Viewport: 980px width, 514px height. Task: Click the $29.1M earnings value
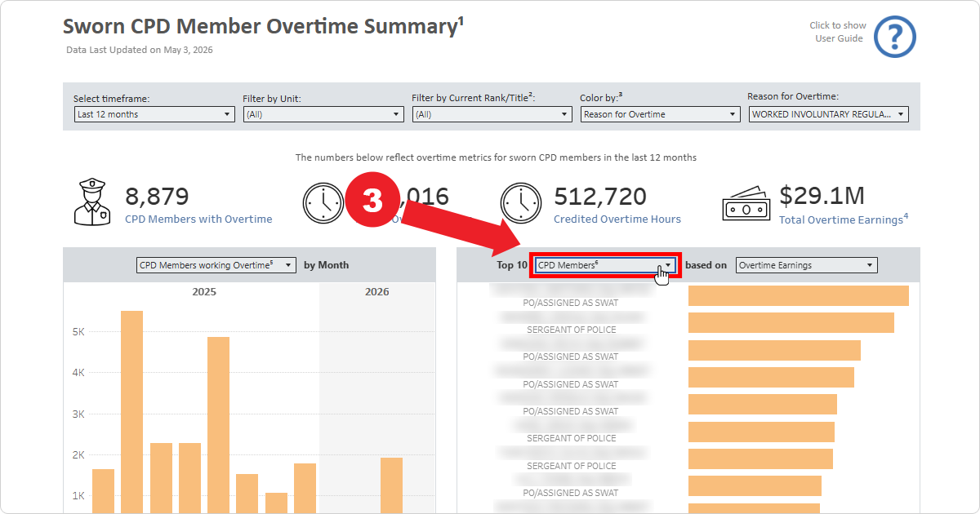822,196
